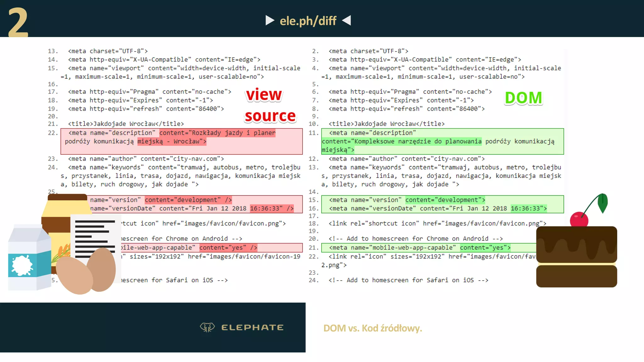This screenshot has width=644, height=362.
Task: Click the red highlighted content="development" /> text
Action: pyautogui.click(x=188, y=200)
